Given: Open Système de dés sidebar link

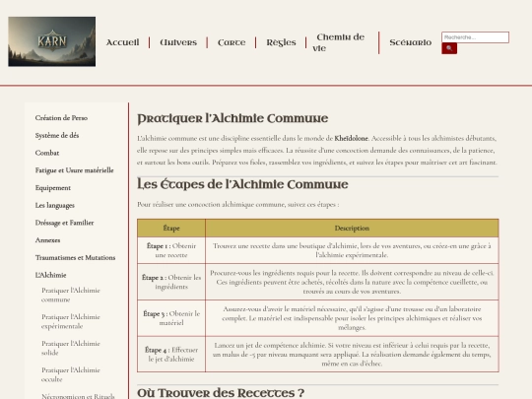Looking at the screenshot, I should 57,135.
